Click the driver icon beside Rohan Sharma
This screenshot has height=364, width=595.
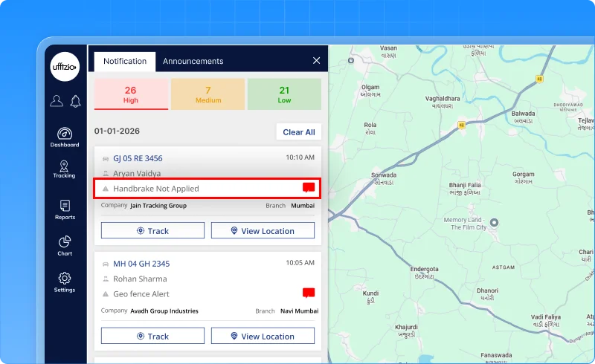tap(106, 279)
